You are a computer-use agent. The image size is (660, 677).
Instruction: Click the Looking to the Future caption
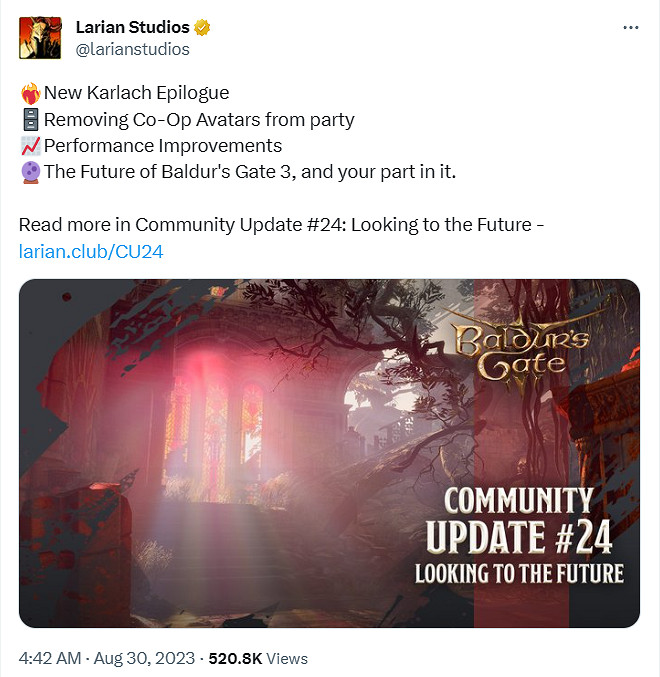(519, 573)
